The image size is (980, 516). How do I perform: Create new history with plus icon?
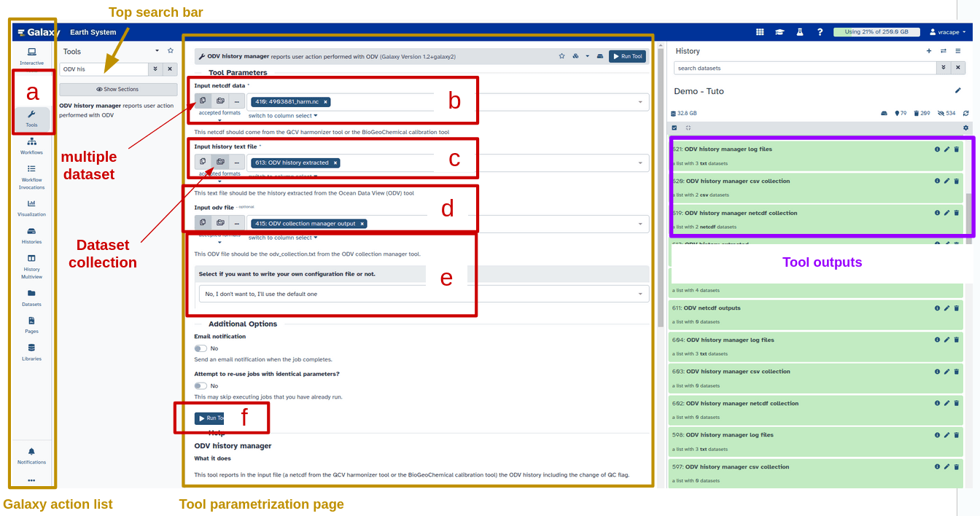tap(928, 51)
